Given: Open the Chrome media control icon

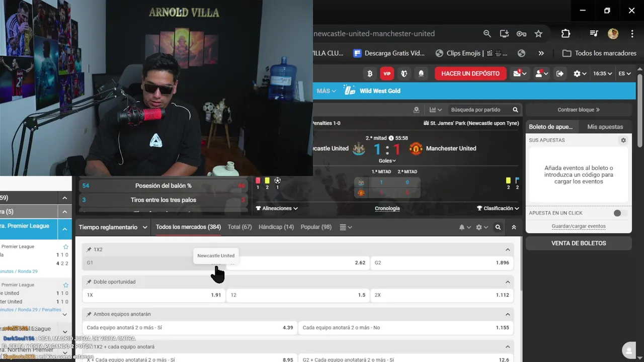Looking at the screenshot, I should 594,34.
